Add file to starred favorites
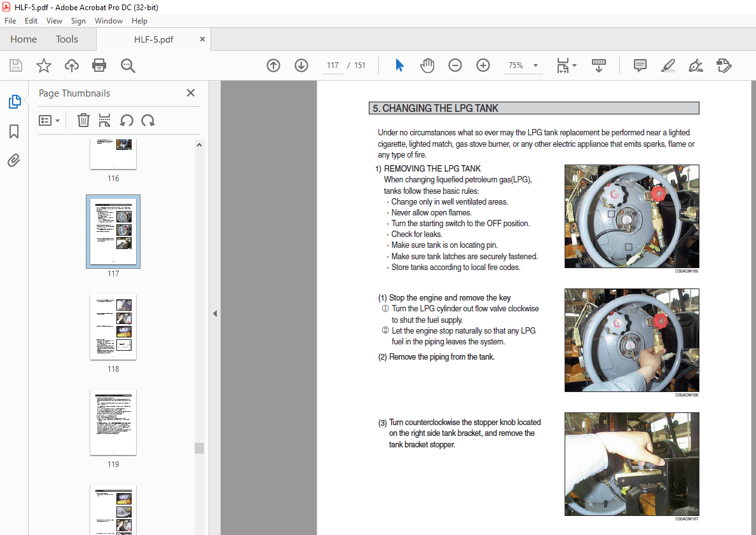This screenshot has width=756, height=535. pyautogui.click(x=44, y=65)
